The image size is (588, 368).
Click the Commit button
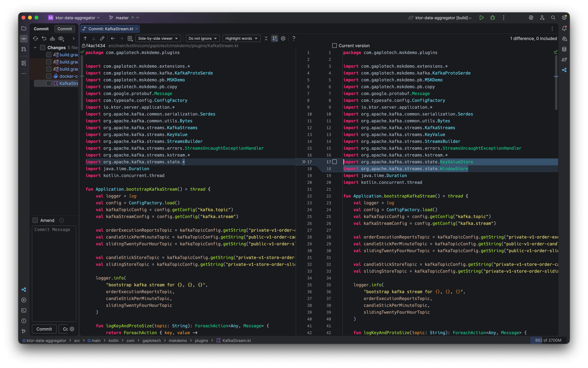click(x=44, y=329)
